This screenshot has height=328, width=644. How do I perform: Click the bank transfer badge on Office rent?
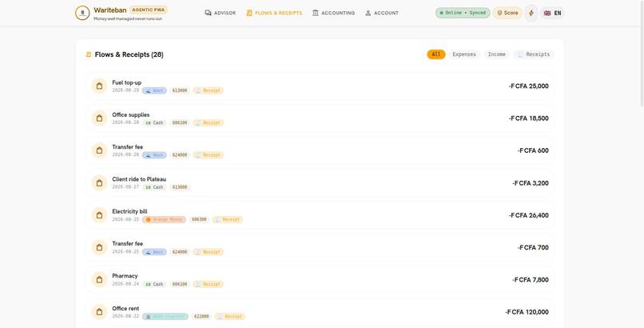coord(165,317)
